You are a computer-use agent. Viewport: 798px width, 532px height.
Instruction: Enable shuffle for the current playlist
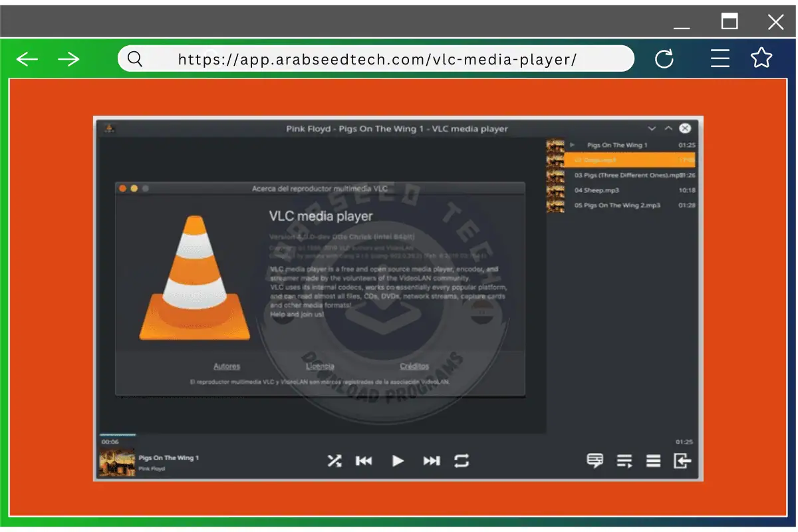coord(334,460)
